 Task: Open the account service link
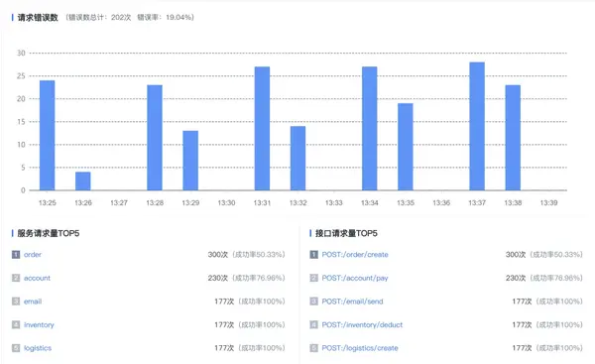37,278
